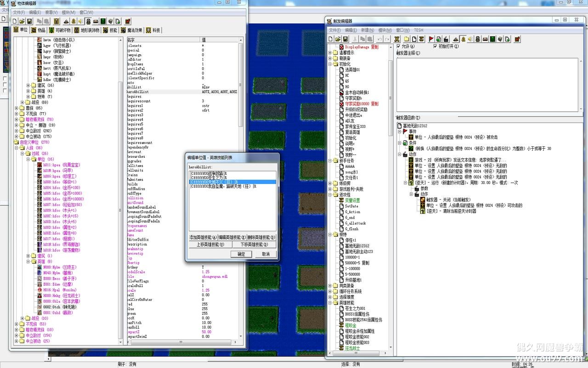Open TESH menu in Trigger Editor
The image size is (588, 368).
click(x=418, y=30)
